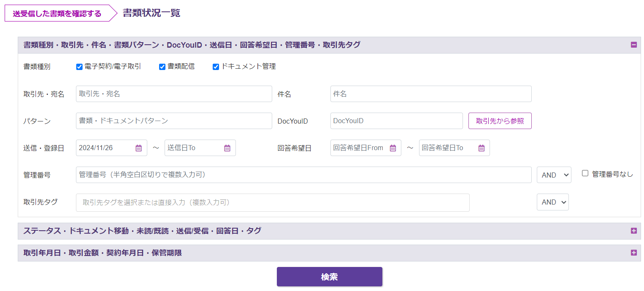Uncheck 書類配信 checkbox
Screen dimensions: 644x291
coord(162,67)
